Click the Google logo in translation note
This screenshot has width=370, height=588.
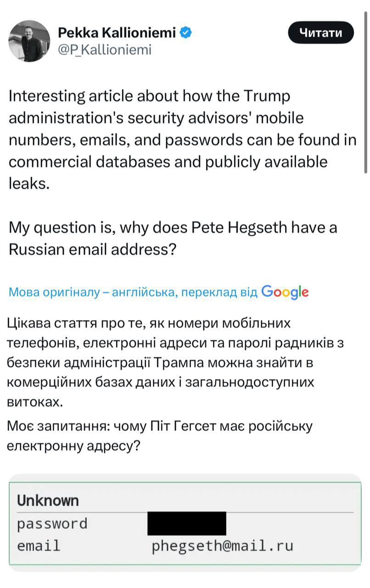(285, 292)
